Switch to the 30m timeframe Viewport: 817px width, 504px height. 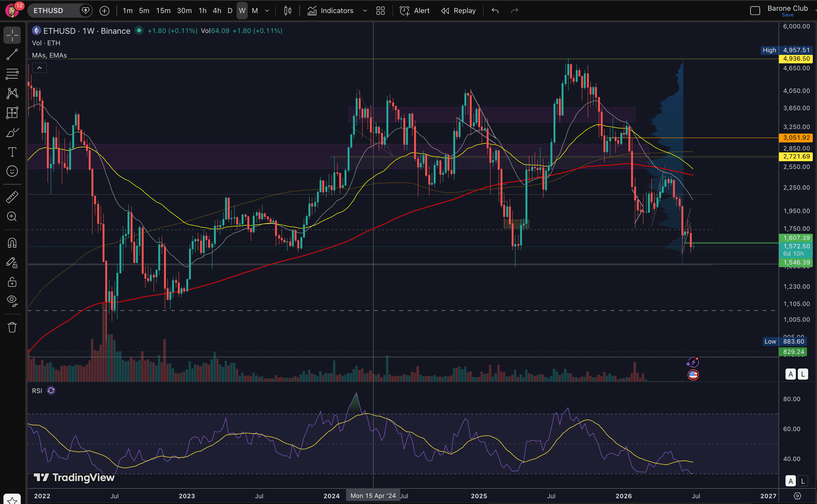click(184, 11)
